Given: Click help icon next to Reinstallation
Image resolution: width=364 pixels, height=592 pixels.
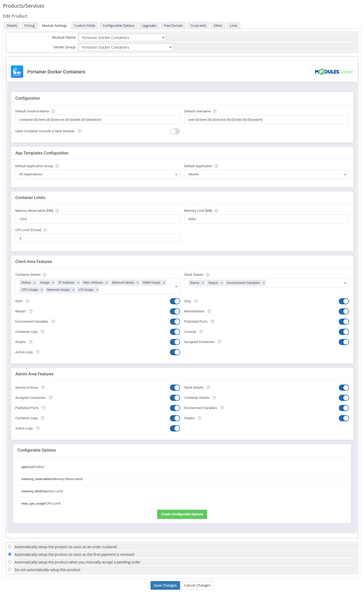Looking at the screenshot, I should tap(209, 311).
